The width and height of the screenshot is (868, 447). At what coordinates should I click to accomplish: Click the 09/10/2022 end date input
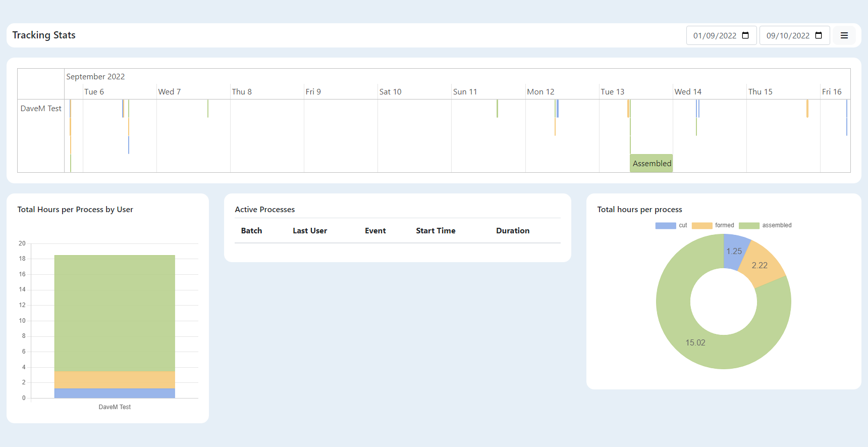click(x=787, y=35)
